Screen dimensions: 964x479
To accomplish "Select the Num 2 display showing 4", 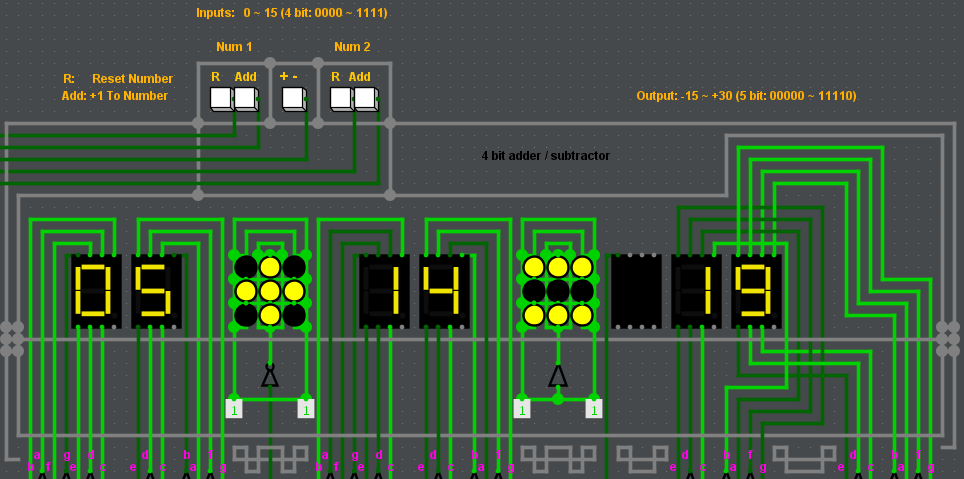I will tap(444, 291).
